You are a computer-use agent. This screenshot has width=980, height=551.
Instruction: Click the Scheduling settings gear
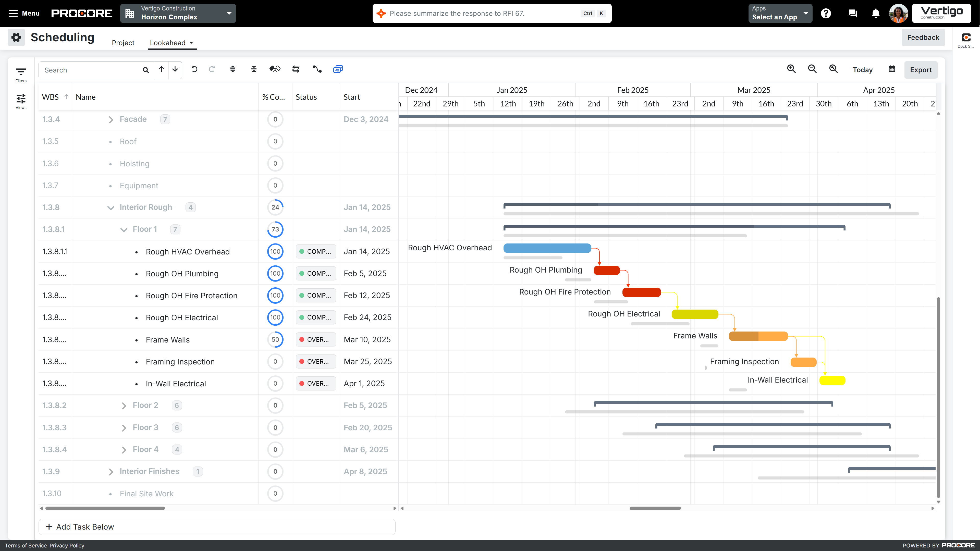[16, 37]
